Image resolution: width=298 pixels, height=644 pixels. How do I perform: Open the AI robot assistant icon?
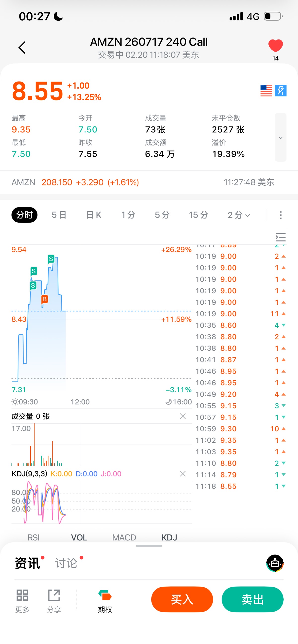coord(275,563)
